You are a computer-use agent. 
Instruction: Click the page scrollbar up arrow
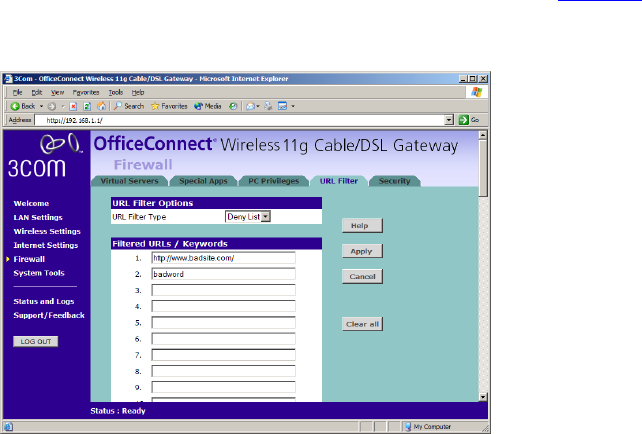[x=483, y=135]
